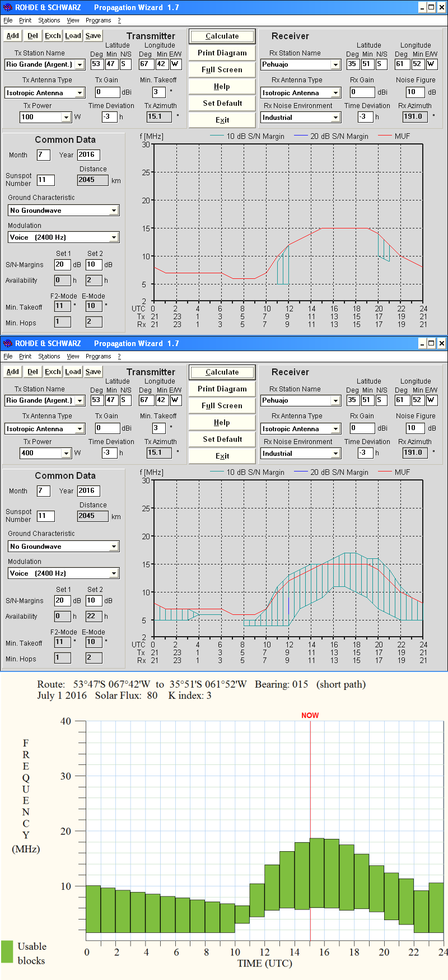Click Exit button in upper window
The image size is (448, 980).
[222, 120]
